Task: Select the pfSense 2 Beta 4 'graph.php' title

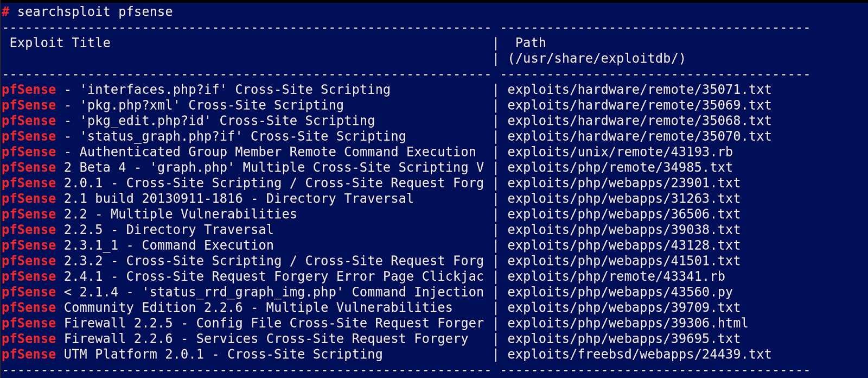Action: (x=243, y=168)
